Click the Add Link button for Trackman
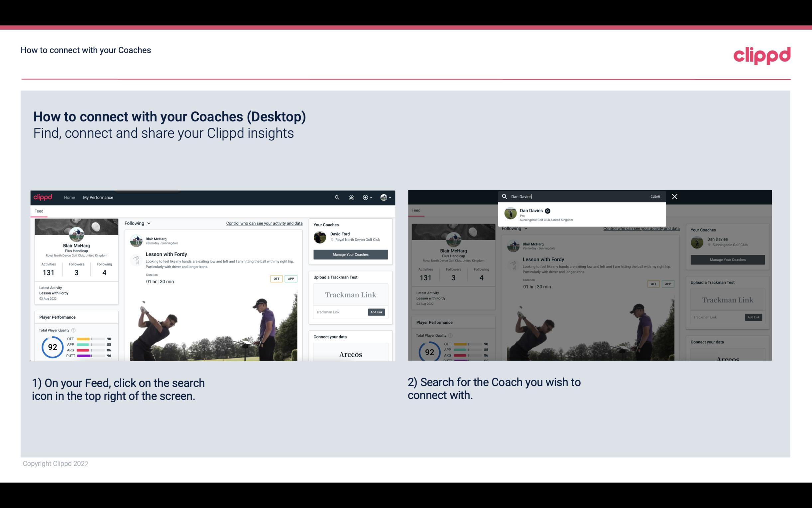Screen dimensions: 812x508 (x=376, y=312)
